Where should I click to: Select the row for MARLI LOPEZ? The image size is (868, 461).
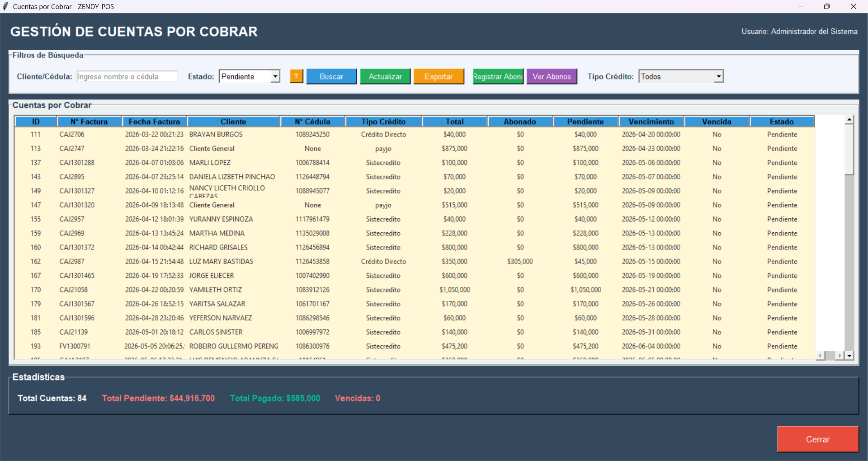[415, 162]
